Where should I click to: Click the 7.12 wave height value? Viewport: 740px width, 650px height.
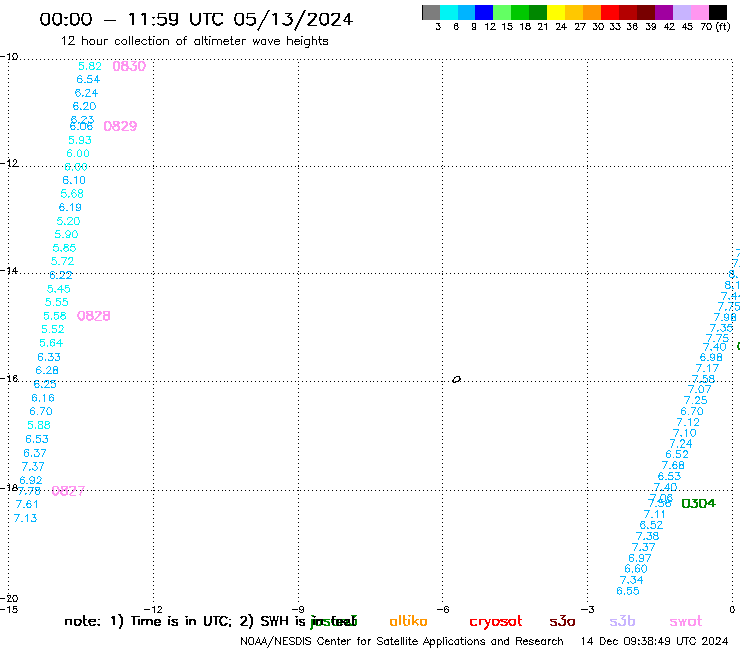click(x=688, y=422)
